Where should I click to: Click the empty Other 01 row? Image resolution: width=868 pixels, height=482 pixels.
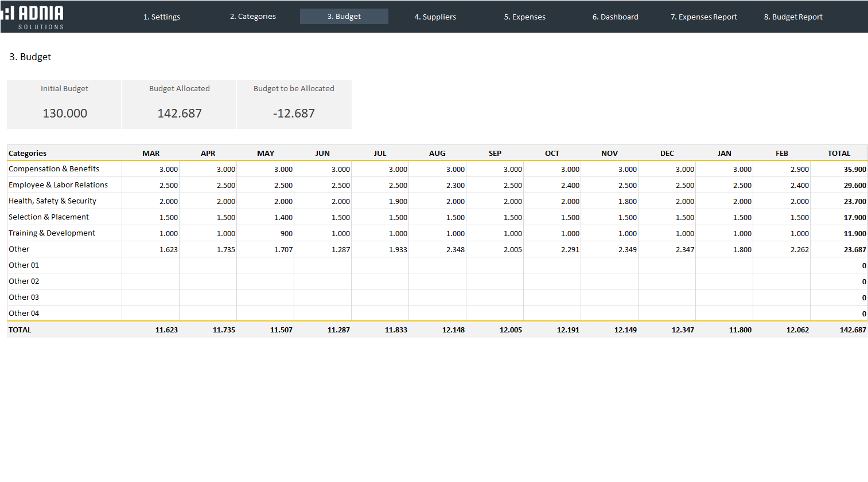pos(24,265)
